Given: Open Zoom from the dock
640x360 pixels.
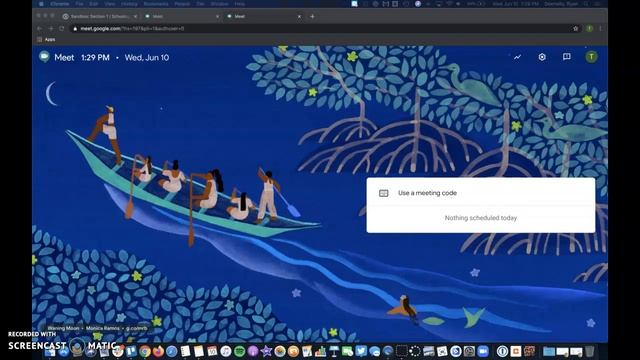Looking at the screenshot, I should tap(483, 351).
